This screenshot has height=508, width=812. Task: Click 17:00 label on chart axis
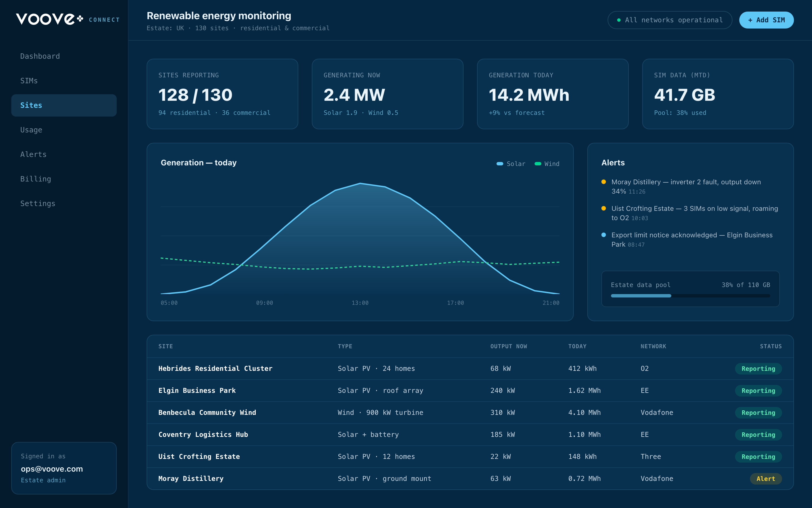click(455, 303)
